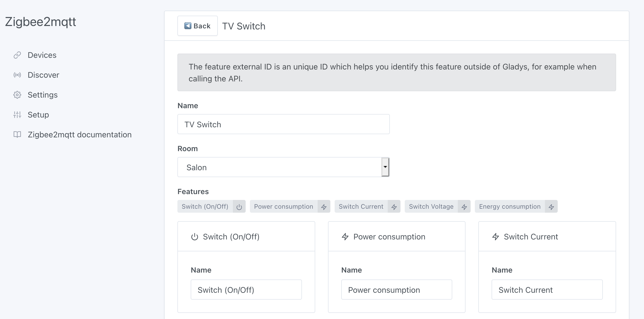The width and height of the screenshot is (644, 319).
Task: Click lightning icon on Switch Voltage tag
Action: [464, 207]
